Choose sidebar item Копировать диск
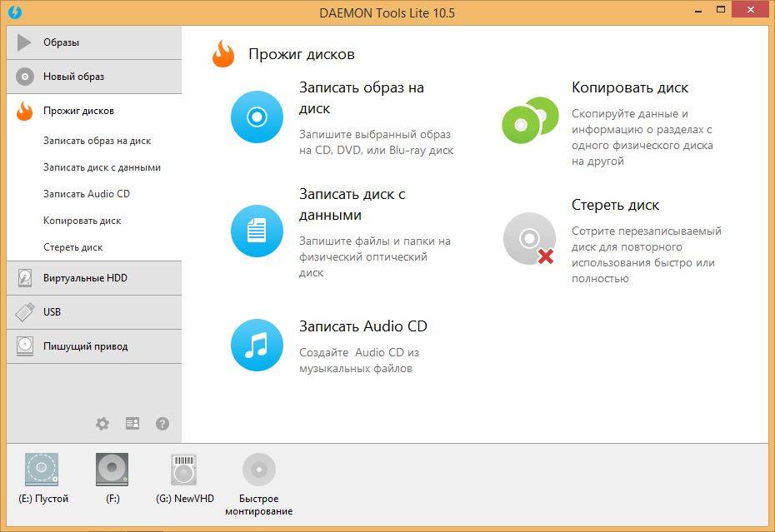The width and height of the screenshot is (775, 532). click(82, 221)
